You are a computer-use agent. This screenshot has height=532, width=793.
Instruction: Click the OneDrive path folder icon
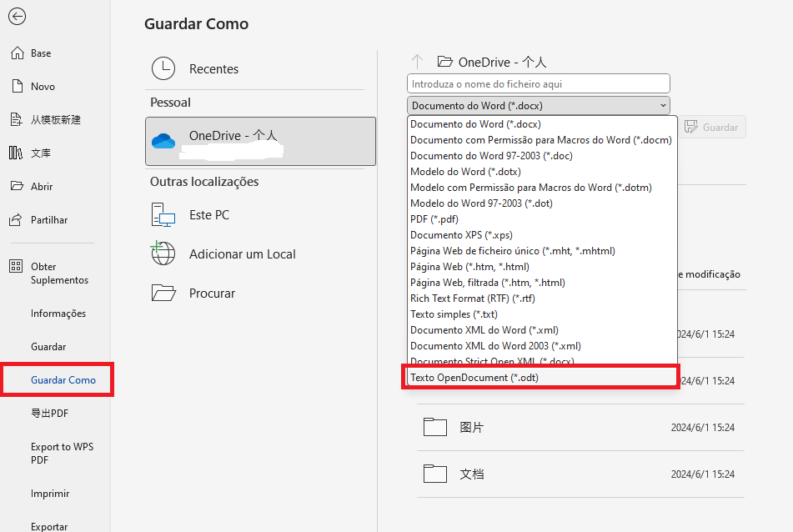pos(444,62)
